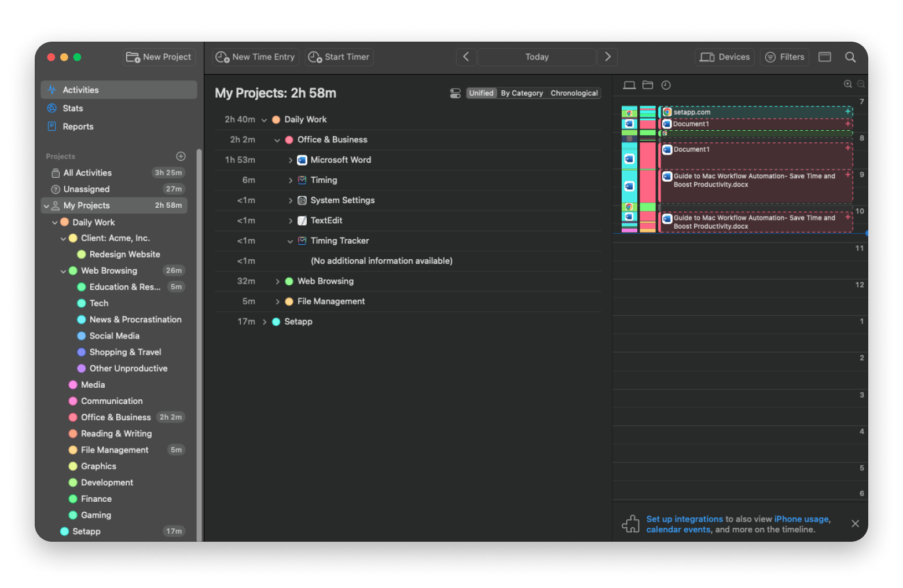
Task: Open the Today date selector
Action: (x=537, y=57)
